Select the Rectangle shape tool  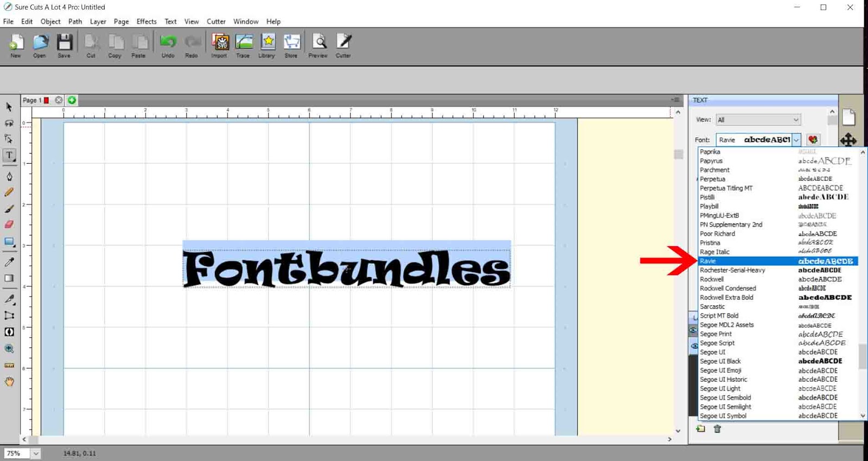point(9,241)
